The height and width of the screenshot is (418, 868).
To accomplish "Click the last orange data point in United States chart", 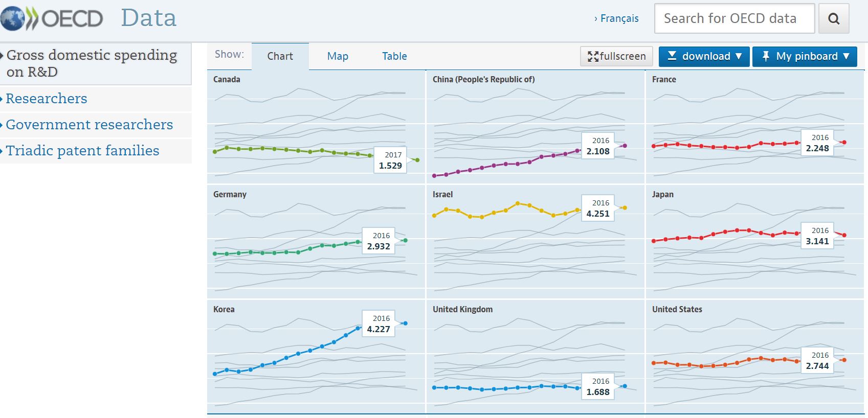I will (844, 360).
